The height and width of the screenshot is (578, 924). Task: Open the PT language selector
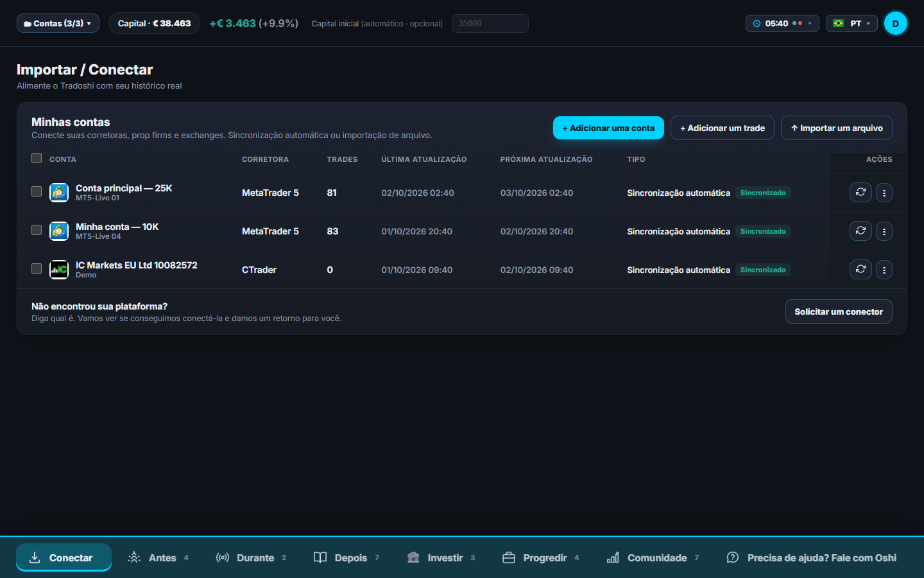851,23
